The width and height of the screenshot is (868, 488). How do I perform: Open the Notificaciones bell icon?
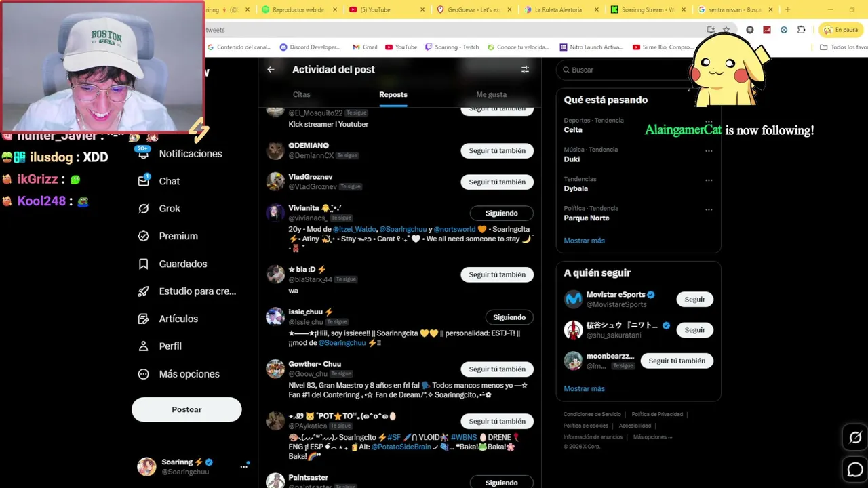[x=143, y=154]
